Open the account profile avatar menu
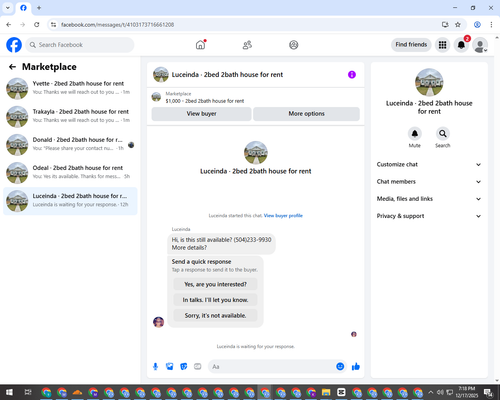This screenshot has height=400, width=500. 480,45
